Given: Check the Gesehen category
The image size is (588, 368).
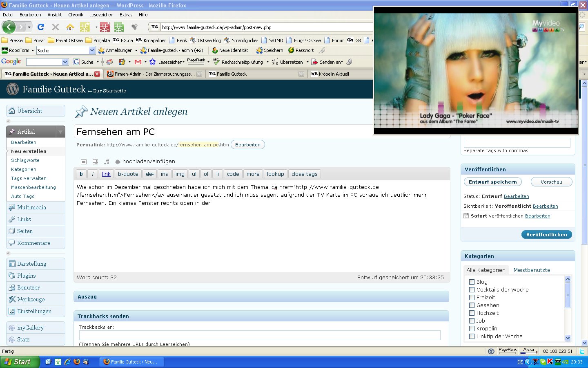Looking at the screenshot, I should pyautogui.click(x=472, y=305).
